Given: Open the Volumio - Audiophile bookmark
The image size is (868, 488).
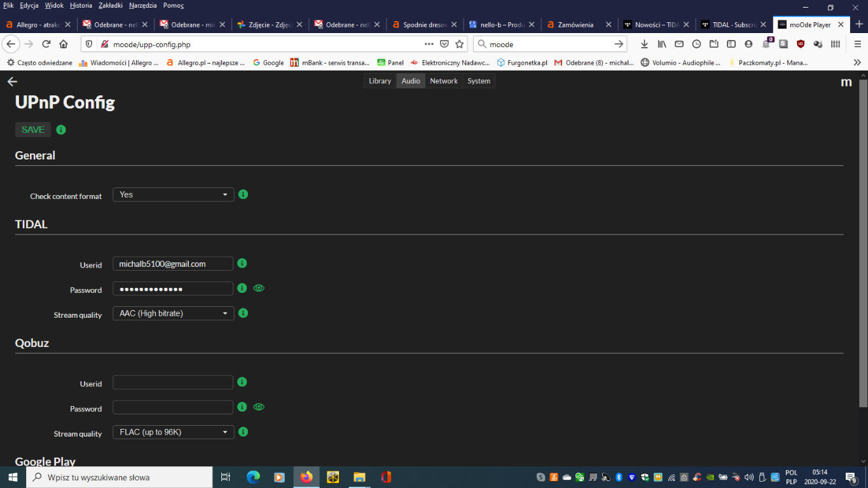Looking at the screenshot, I should click(680, 62).
